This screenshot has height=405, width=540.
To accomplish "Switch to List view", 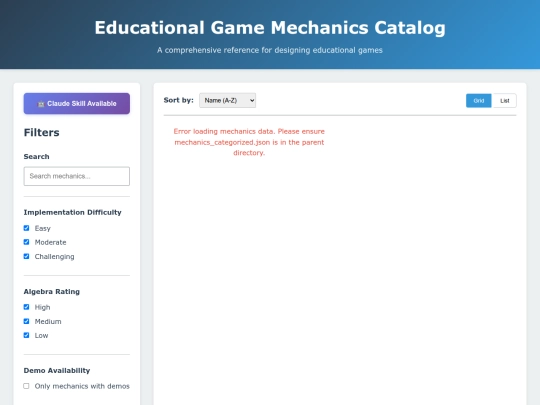I will click(505, 101).
